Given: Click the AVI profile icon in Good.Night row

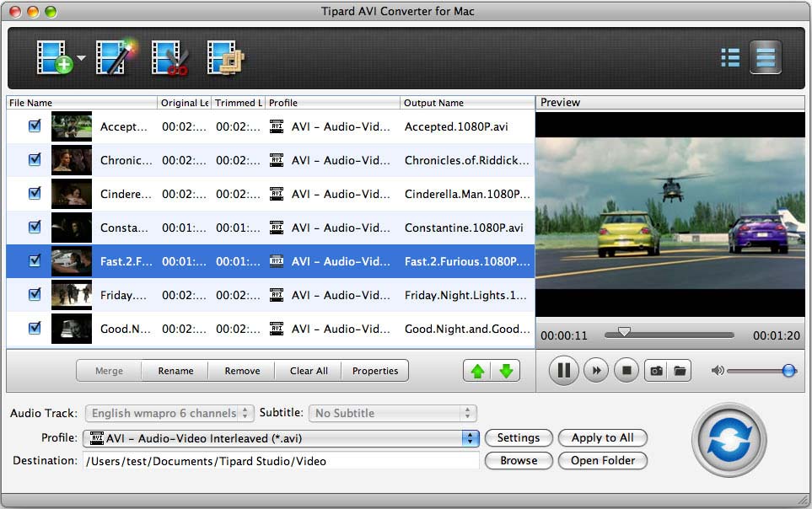Looking at the screenshot, I should (277, 329).
